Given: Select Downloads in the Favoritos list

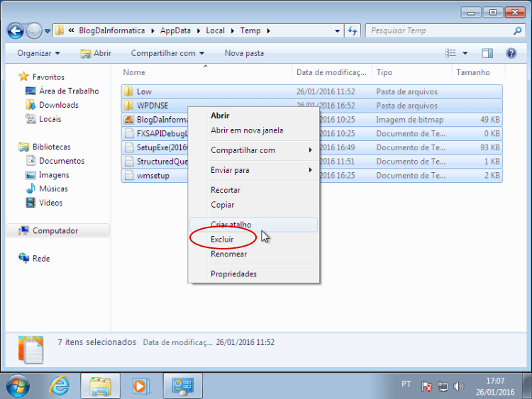Looking at the screenshot, I should click(58, 105).
